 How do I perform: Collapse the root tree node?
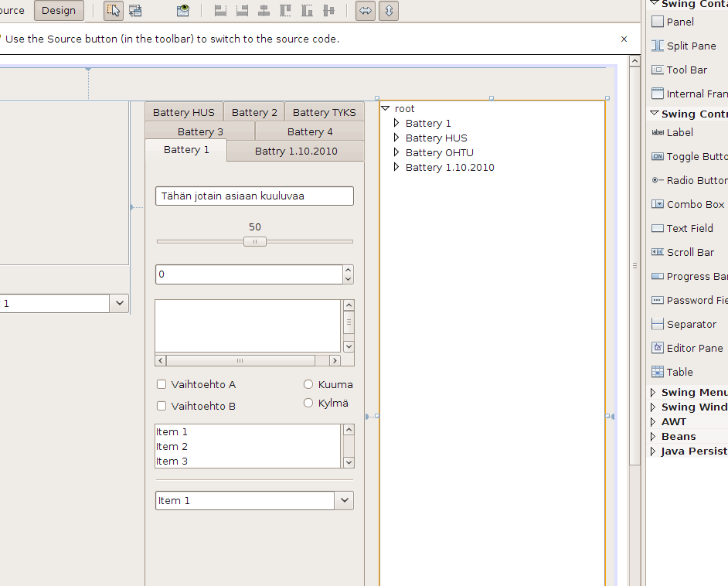pyautogui.click(x=386, y=108)
